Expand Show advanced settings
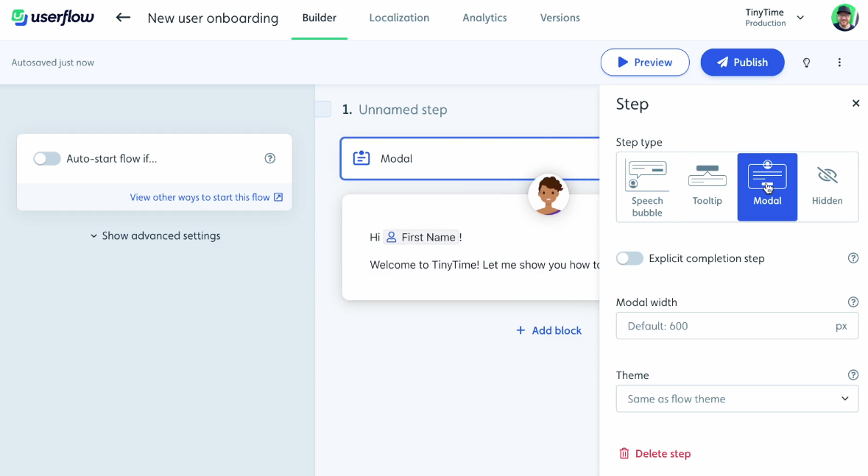Viewport: 868px width, 476px height. pyautogui.click(x=155, y=235)
